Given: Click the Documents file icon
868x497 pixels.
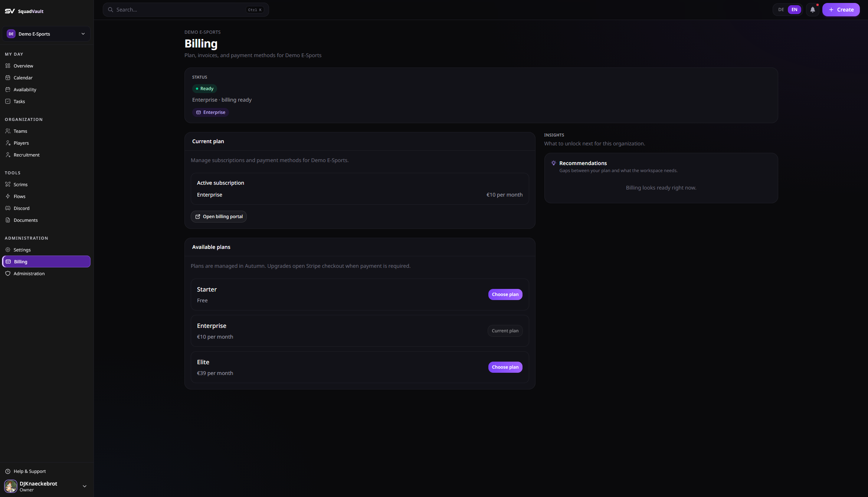Looking at the screenshot, I should tap(8, 220).
